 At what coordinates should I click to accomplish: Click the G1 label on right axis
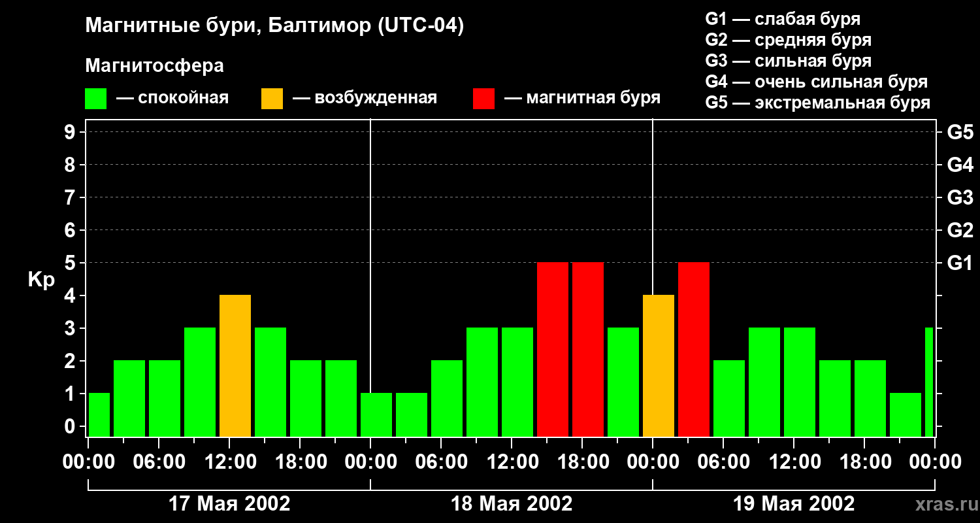point(960,263)
